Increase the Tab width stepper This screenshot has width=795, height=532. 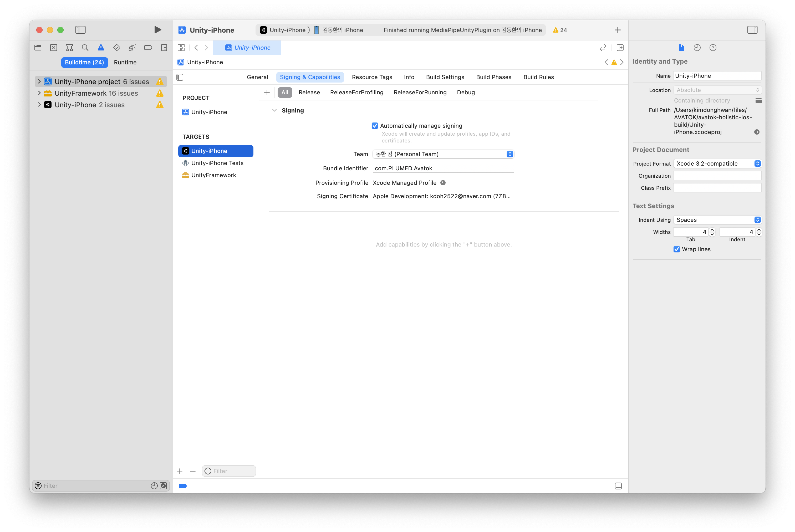tap(712, 230)
